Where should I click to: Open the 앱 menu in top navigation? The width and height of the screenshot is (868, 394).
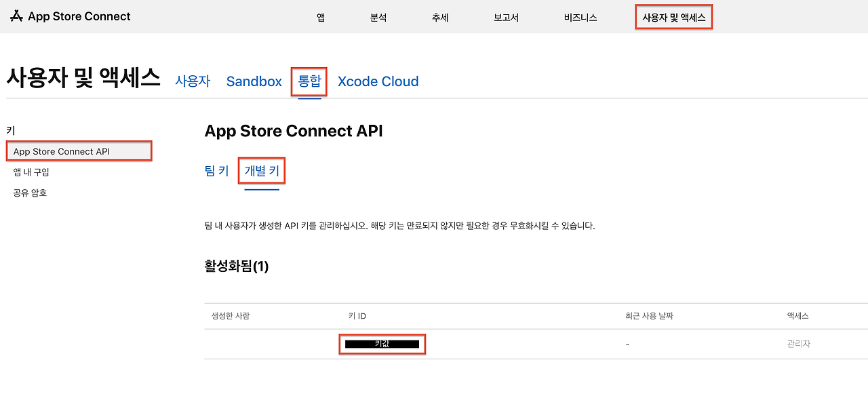point(321,18)
